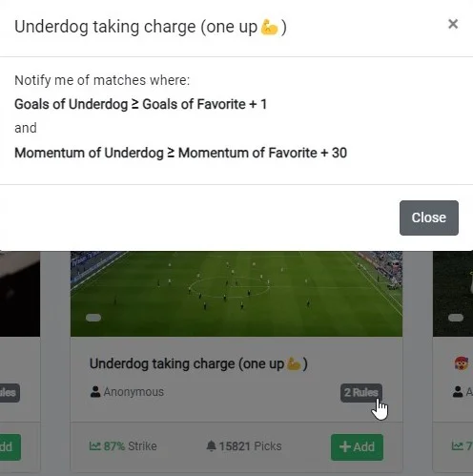Select the Anonymous author name
This screenshot has height=476, width=473.
134,392
